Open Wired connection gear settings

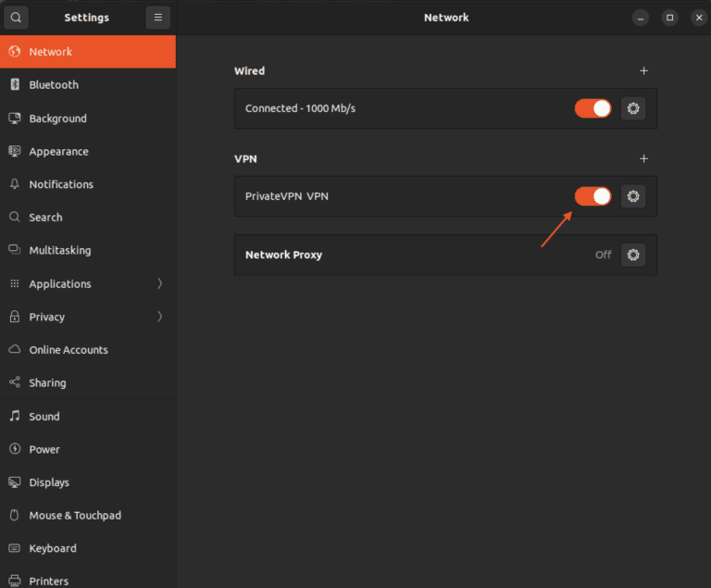point(633,108)
